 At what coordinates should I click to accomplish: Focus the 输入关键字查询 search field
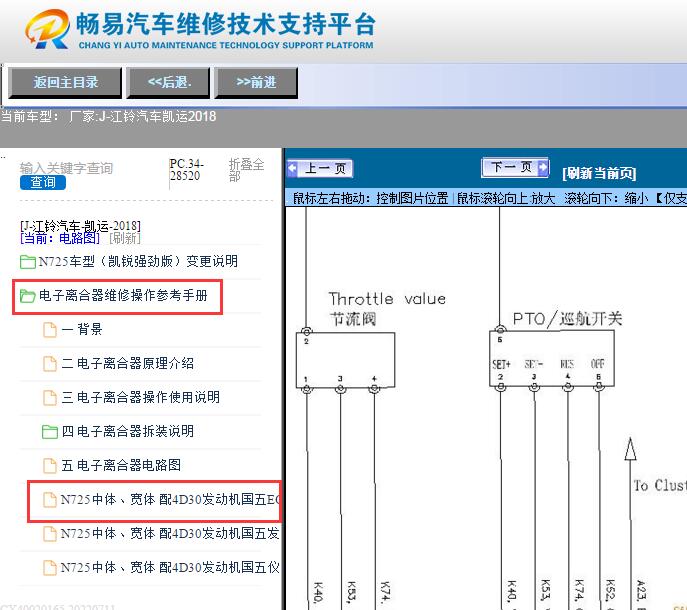(x=67, y=168)
